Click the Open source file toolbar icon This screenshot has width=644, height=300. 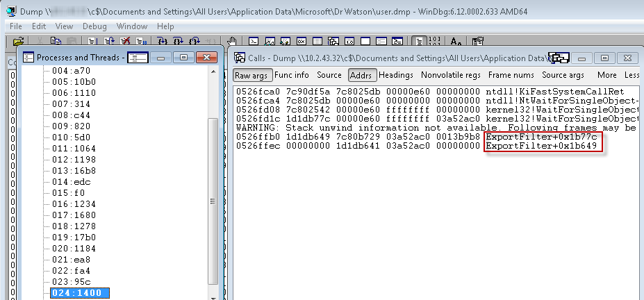click(19, 42)
